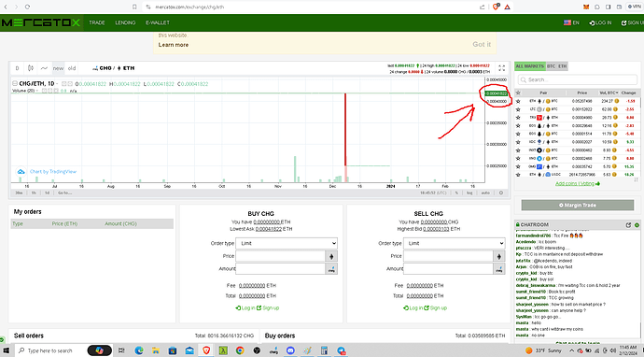Click the chatroom settings gear icon
The image size is (644, 357).
[x=637, y=225]
